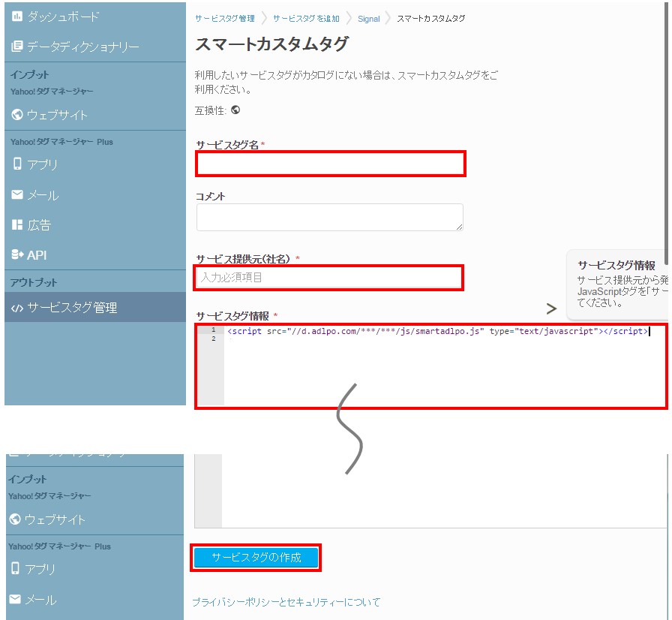Click the アプリ phone icon in the lower sidebar
The height and width of the screenshot is (620, 672).
[x=15, y=568]
